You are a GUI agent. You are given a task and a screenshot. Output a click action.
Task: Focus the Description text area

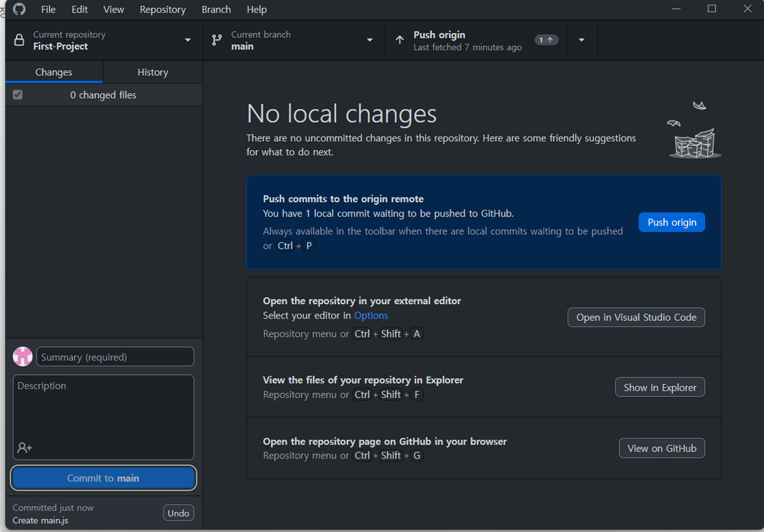103,417
